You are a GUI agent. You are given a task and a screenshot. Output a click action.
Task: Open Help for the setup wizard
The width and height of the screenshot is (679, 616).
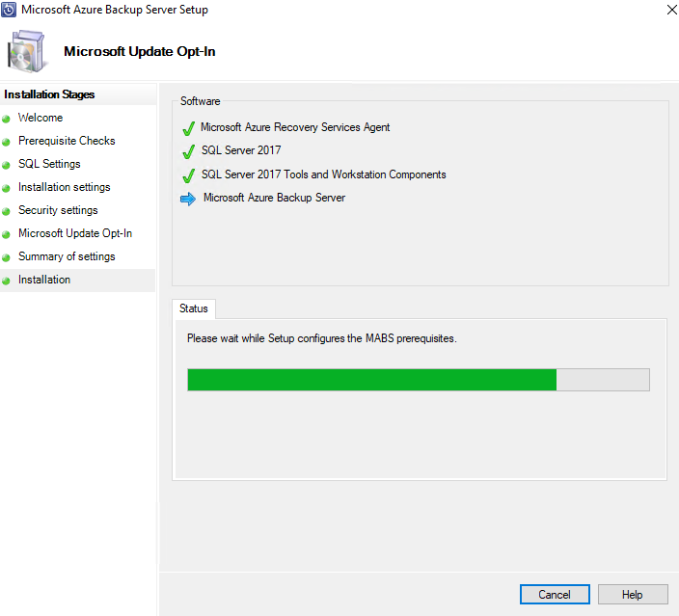(633, 595)
